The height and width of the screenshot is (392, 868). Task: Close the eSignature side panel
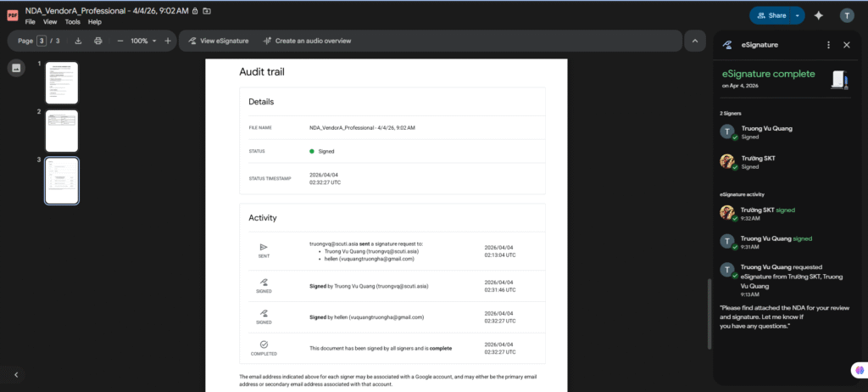pos(846,44)
